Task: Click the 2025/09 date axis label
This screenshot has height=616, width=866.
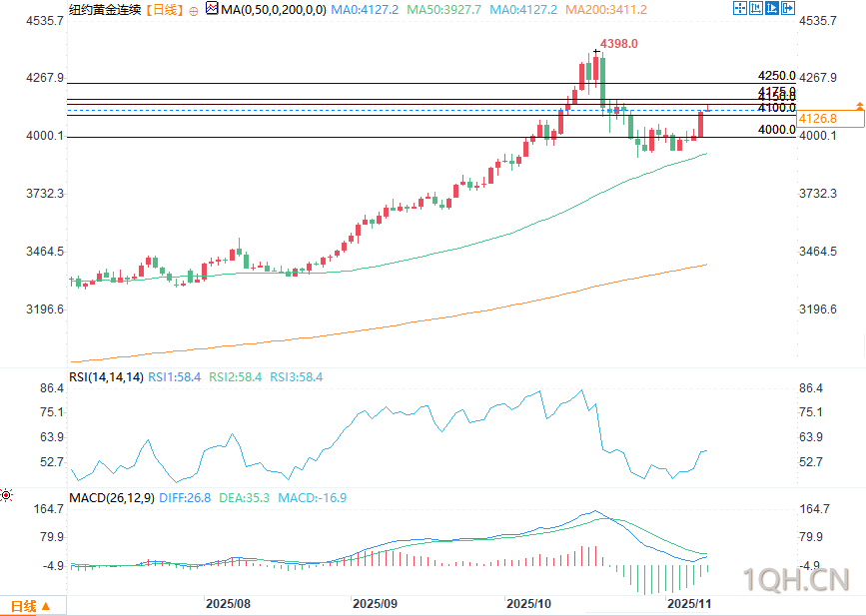Action: pyautogui.click(x=375, y=603)
